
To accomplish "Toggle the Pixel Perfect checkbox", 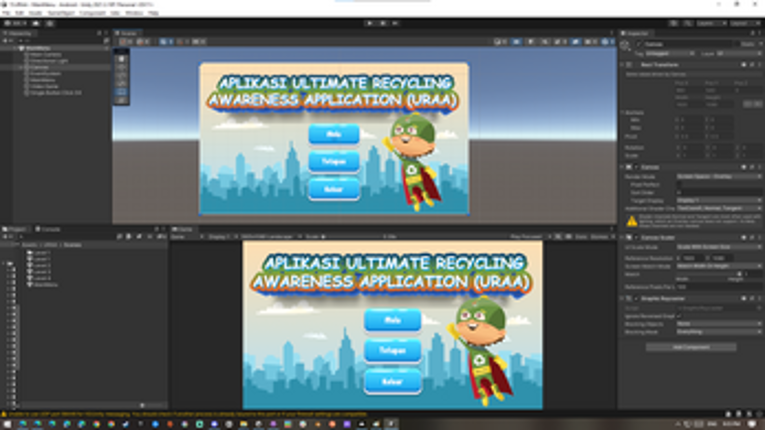I will [x=679, y=184].
